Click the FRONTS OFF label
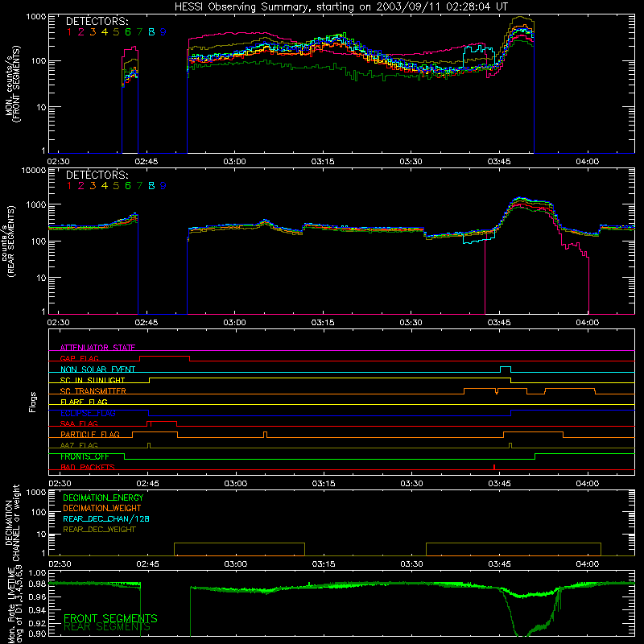This screenshot has height=644, width=644. (85, 456)
